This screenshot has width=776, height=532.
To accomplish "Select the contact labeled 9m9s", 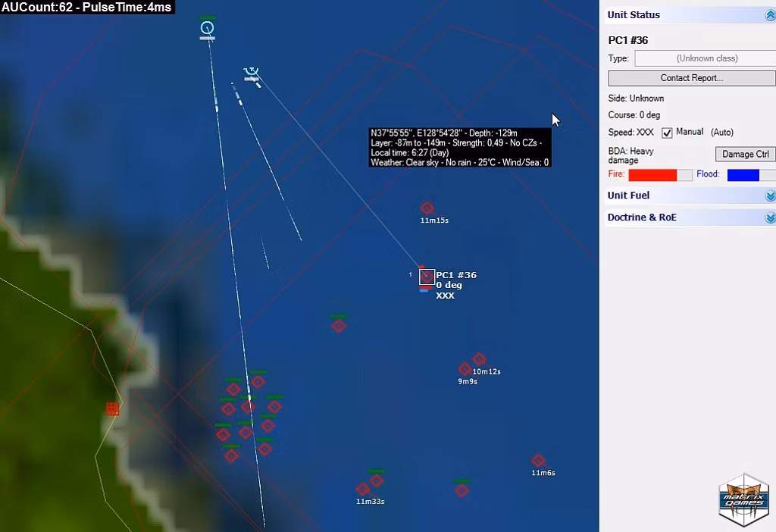I will [x=465, y=369].
